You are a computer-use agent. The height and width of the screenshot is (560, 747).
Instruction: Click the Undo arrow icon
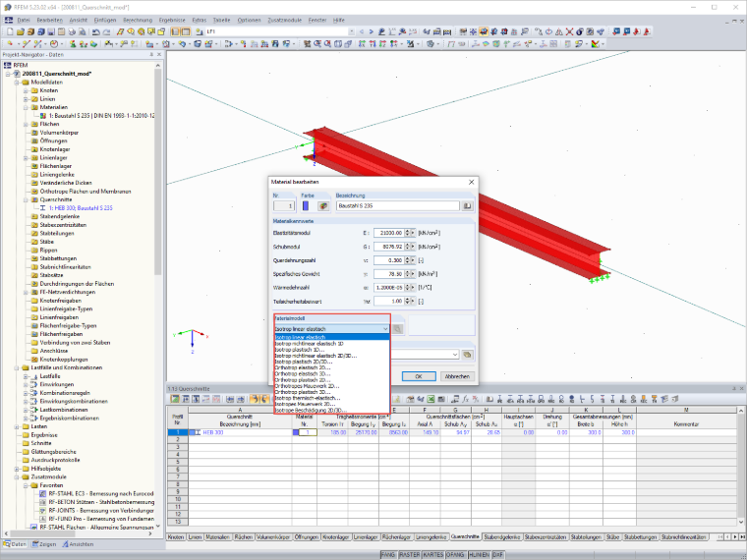tap(96, 31)
